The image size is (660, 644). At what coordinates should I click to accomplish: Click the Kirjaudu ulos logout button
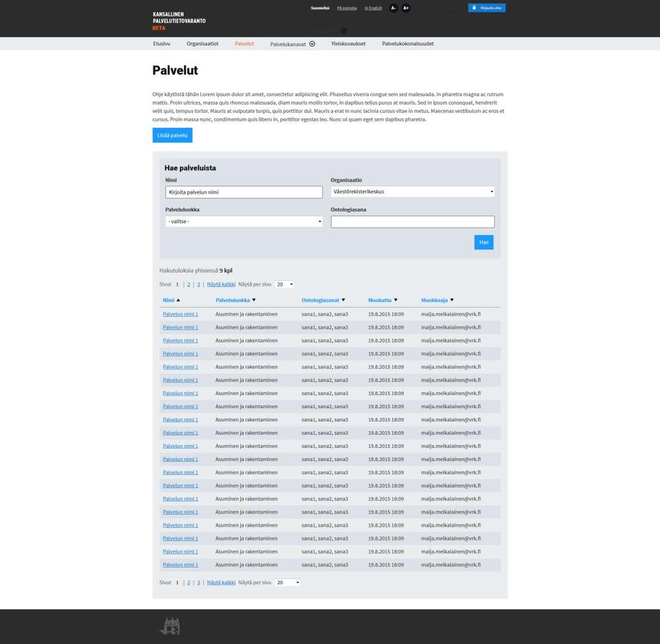click(x=487, y=8)
